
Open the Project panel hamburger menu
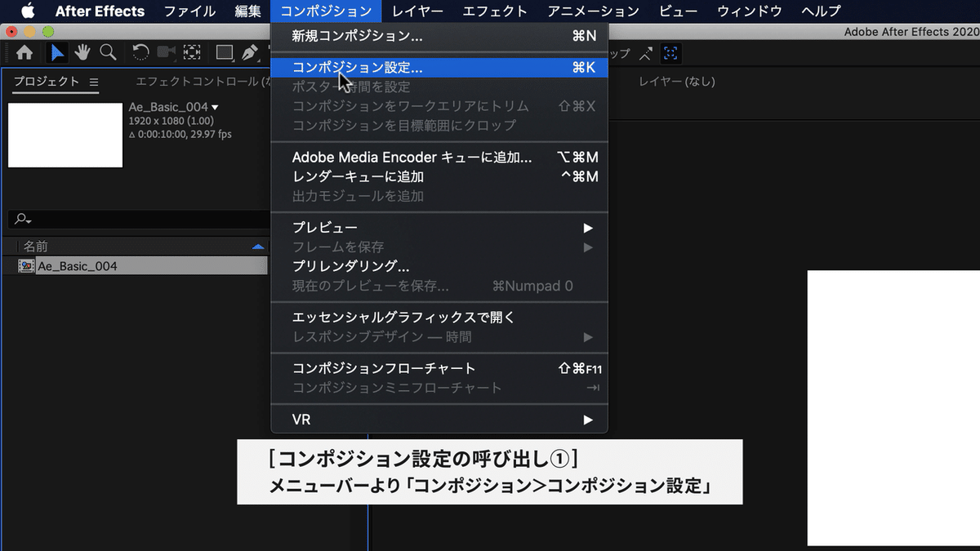click(x=93, y=82)
